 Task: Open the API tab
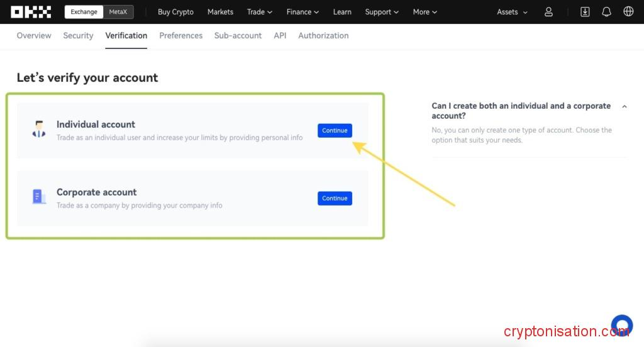click(280, 36)
